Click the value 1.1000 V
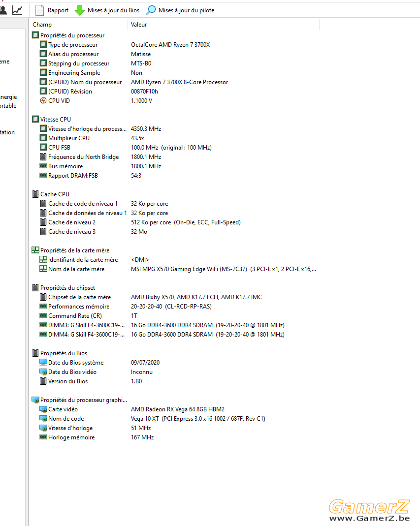 coord(141,101)
